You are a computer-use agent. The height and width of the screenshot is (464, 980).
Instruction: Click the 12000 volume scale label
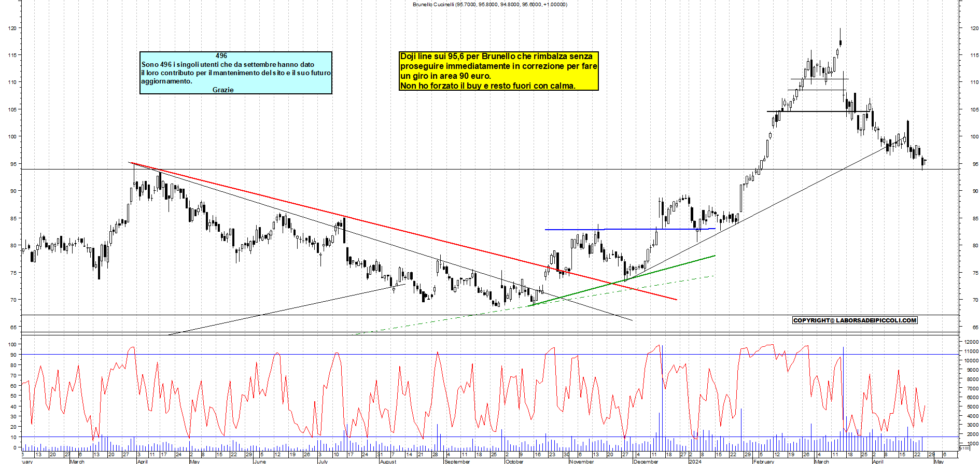point(971,342)
